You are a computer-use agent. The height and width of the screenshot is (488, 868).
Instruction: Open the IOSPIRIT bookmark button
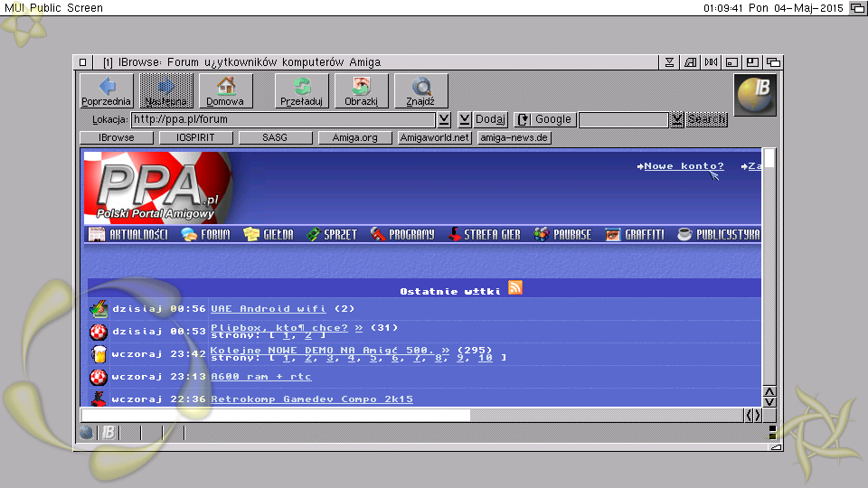click(x=196, y=137)
